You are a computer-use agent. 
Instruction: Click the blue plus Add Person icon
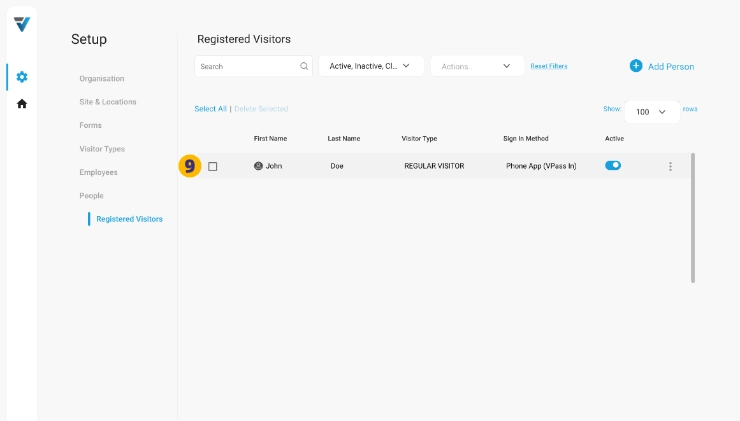coord(636,66)
